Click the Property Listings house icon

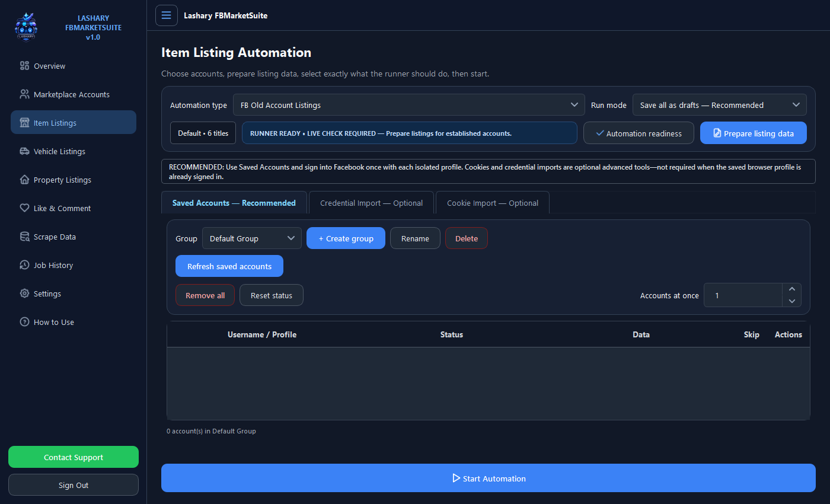pos(24,180)
